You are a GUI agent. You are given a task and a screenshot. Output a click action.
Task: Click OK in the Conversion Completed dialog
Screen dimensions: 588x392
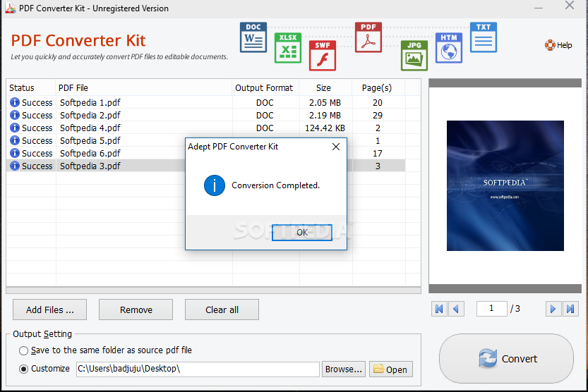coord(302,233)
